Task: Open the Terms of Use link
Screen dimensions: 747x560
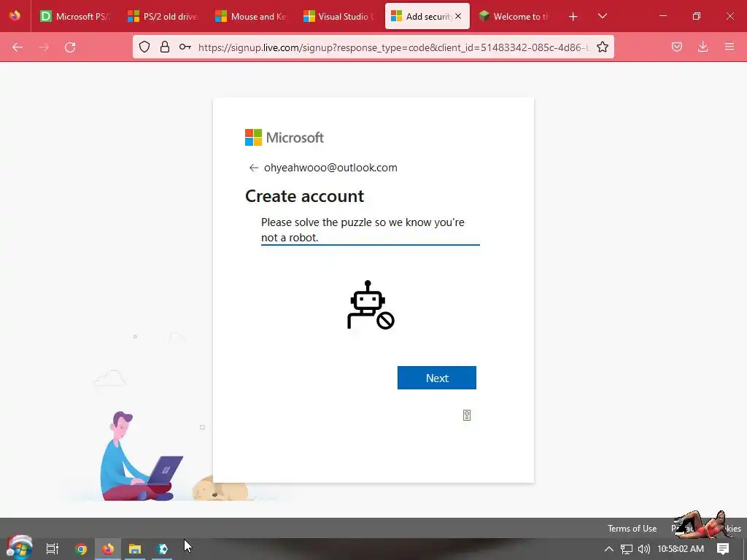Action: (x=632, y=528)
